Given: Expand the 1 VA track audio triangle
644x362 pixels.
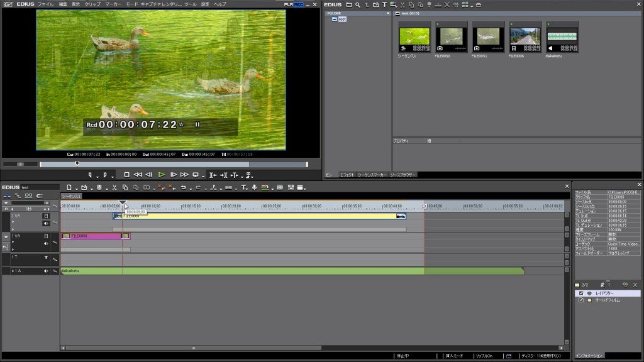Looking at the screenshot, I should [x=13, y=242].
